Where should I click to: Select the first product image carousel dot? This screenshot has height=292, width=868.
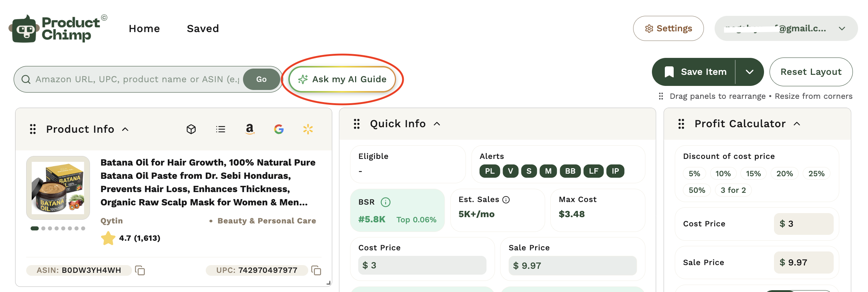(x=35, y=228)
